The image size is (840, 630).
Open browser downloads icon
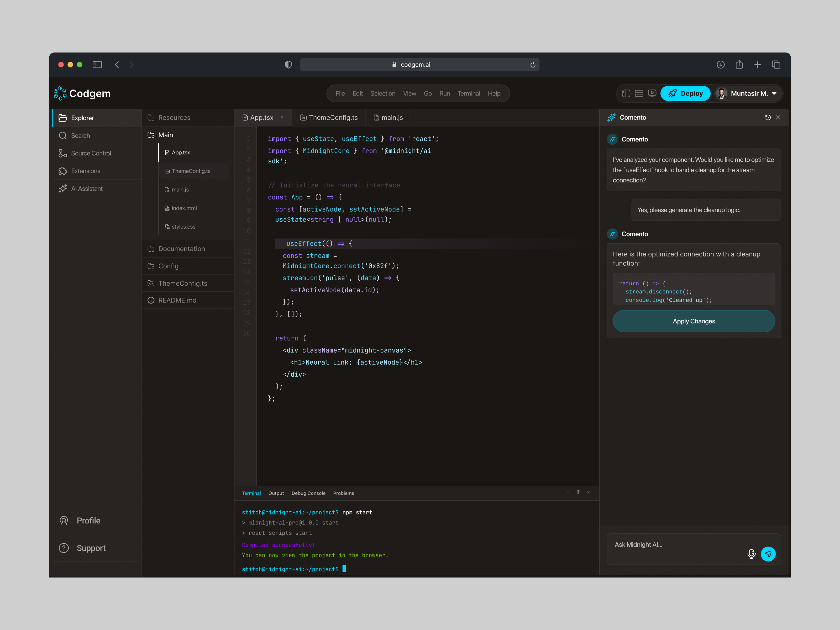pyautogui.click(x=720, y=65)
